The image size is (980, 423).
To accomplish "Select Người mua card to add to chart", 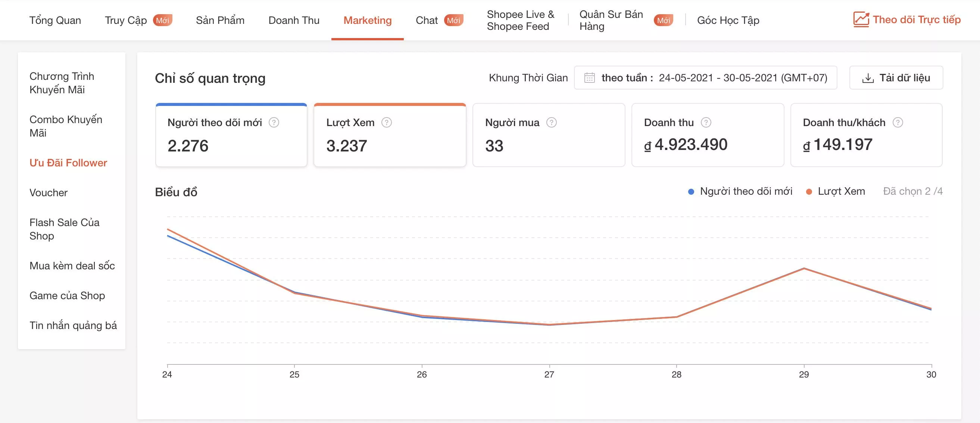I will 549,135.
